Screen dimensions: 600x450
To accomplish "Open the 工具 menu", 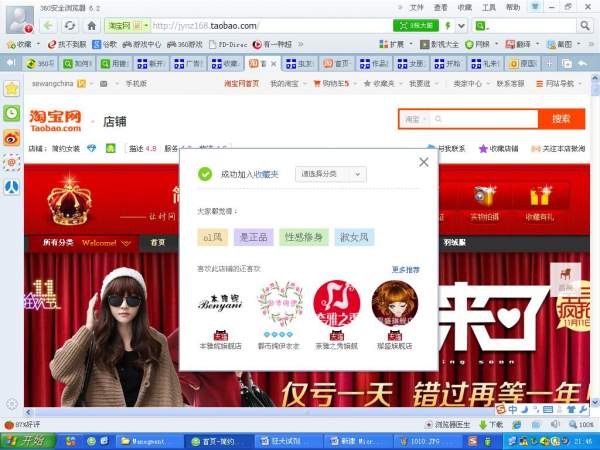I will [489, 8].
